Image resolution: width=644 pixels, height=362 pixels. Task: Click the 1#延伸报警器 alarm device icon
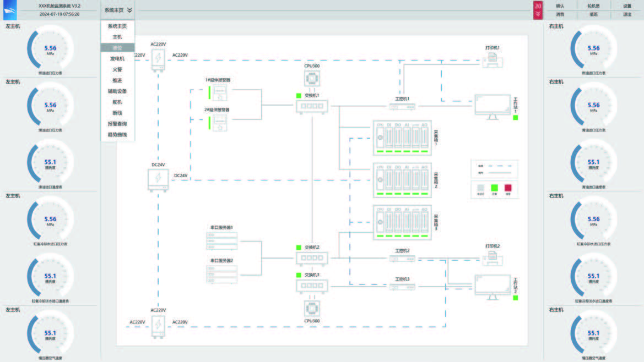pyautogui.click(x=220, y=94)
